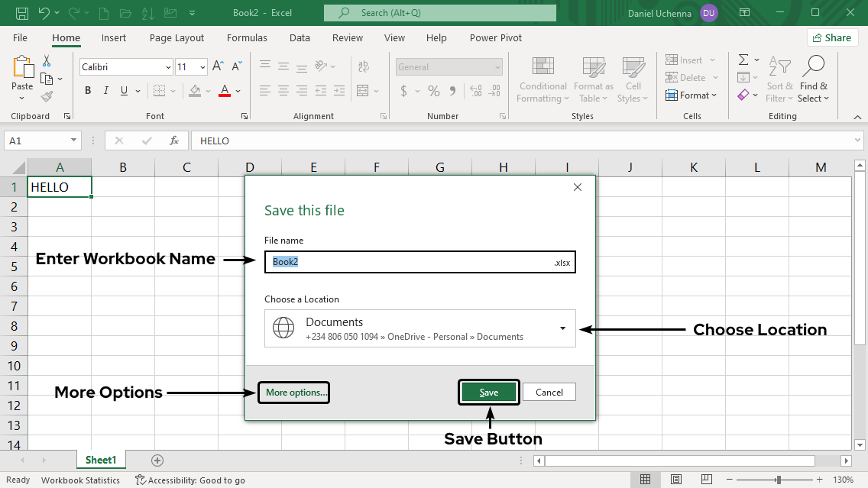Open the Conditional Formatting menu
This screenshot has height=488, width=868.
point(542,79)
